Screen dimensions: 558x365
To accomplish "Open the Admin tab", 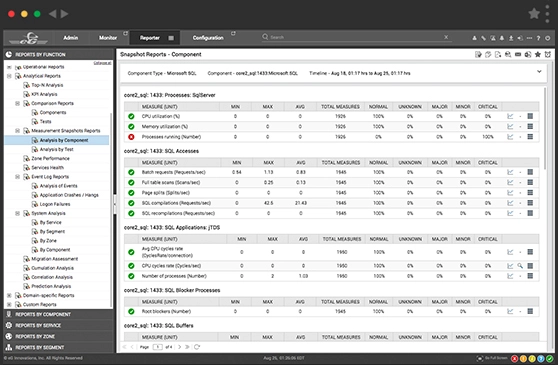I will coord(70,37).
